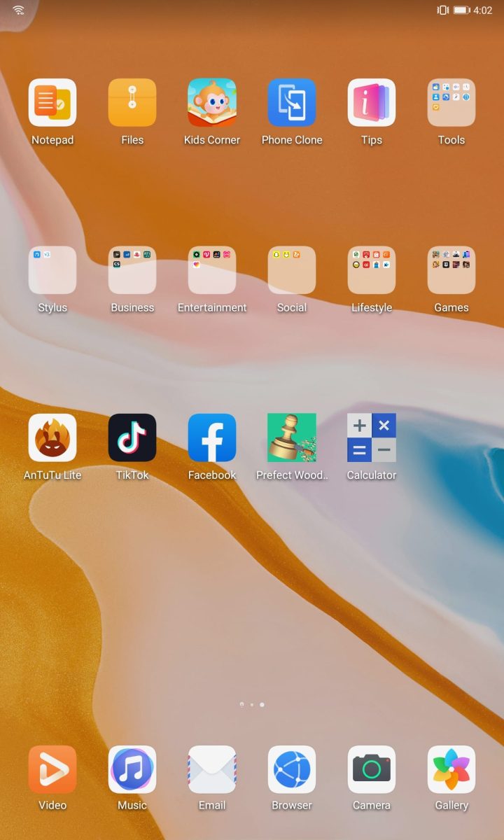
Task: Launch Phone Clone
Action: (292, 103)
